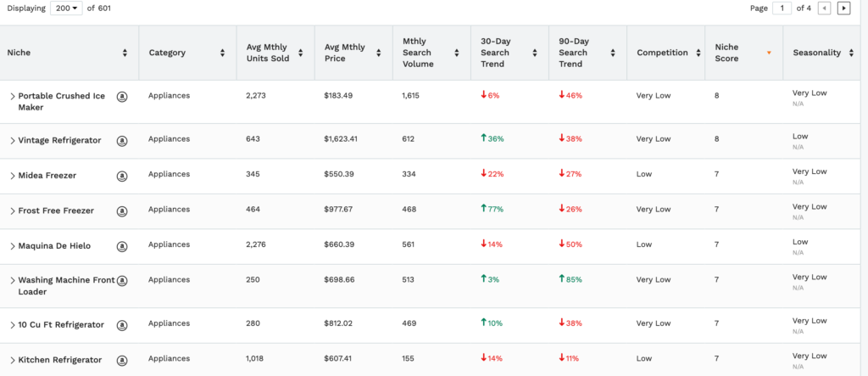The image size is (868, 376).
Task: Go to previous page arrow
Action: 825,8
